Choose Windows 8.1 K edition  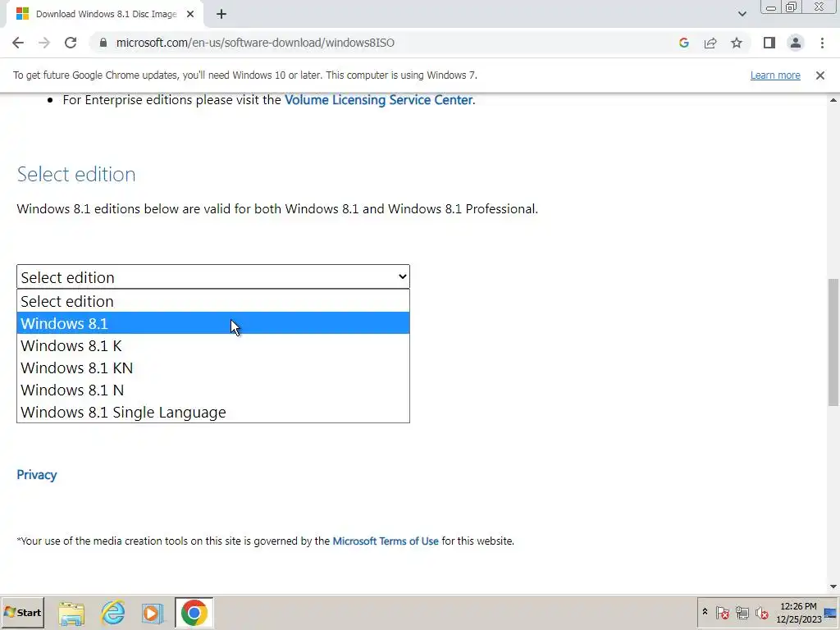(x=213, y=345)
